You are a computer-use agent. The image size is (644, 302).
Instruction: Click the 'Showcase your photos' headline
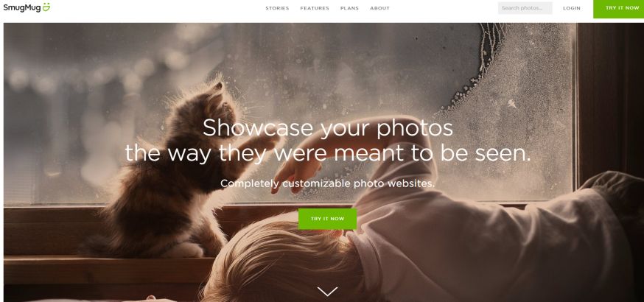[327, 127]
